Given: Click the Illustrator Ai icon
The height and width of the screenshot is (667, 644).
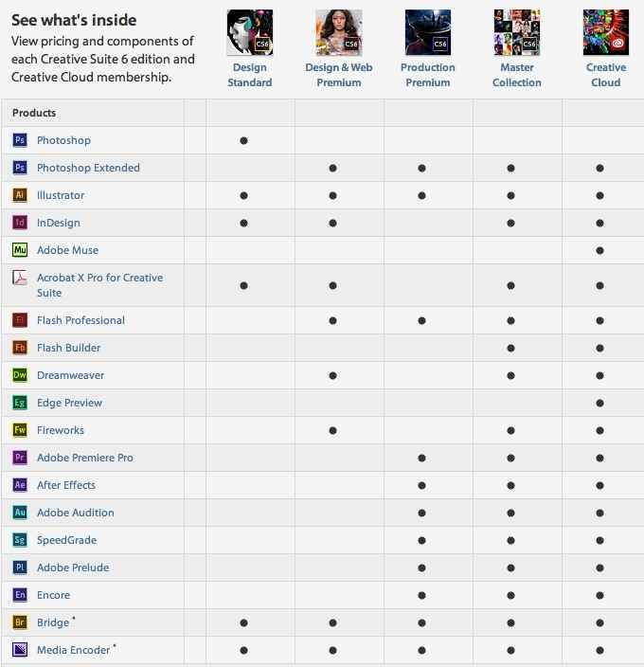Looking at the screenshot, I should pyautogui.click(x=20, y=195).
